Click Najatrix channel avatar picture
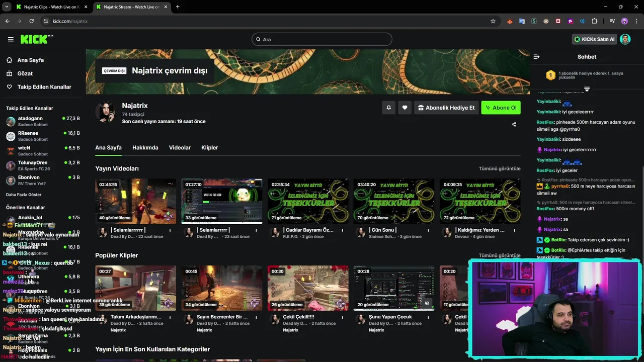Screen dimensions: 644x362 (105, 112)
